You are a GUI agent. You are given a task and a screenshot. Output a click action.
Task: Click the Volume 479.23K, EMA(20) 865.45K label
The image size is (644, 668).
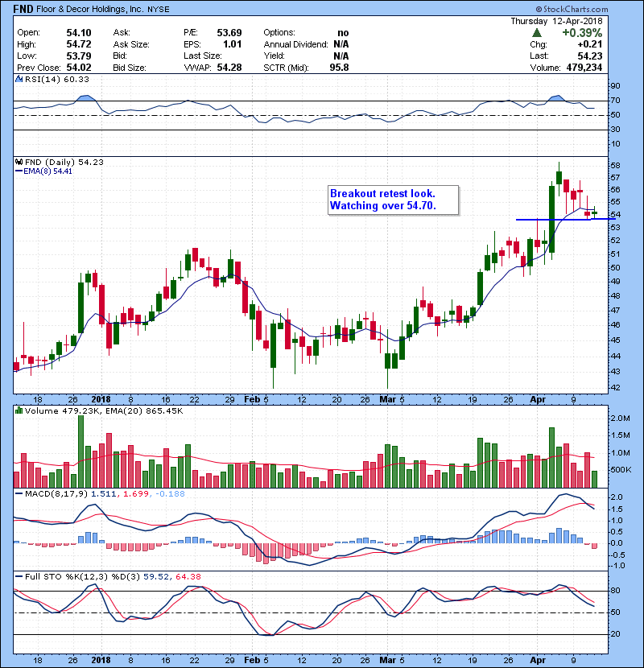tap(104, 410)
